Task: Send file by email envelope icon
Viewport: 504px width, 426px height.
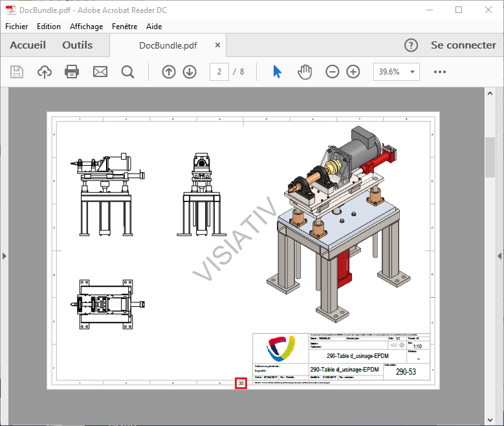Action: click(100, 72)
